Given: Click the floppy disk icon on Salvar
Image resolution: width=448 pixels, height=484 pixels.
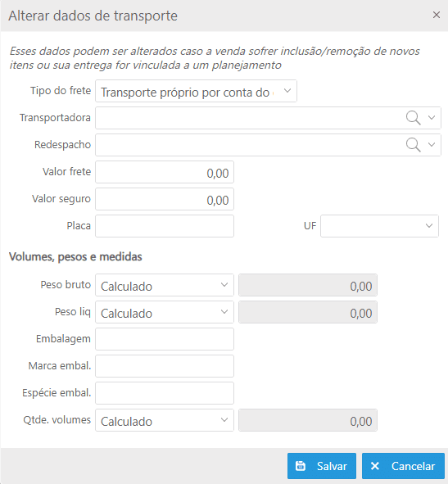Looking at the screenshot, I should pos(300,466).
